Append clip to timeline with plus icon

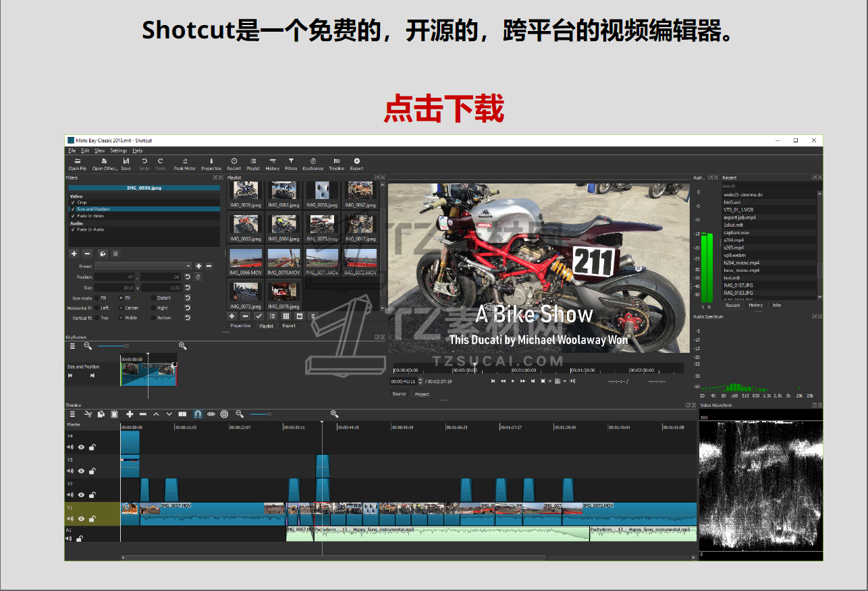[x=130, y=414]
